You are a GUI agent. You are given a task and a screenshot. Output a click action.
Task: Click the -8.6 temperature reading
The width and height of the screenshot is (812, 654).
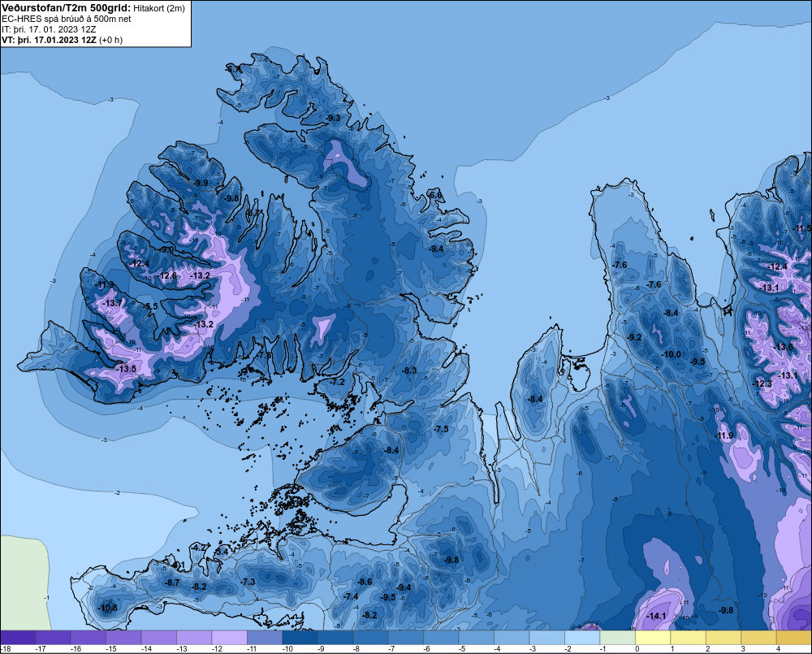365,582
